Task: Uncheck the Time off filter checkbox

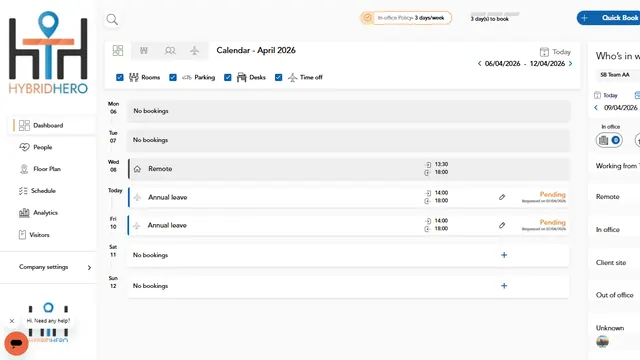Action: click(x=278, y=77)
